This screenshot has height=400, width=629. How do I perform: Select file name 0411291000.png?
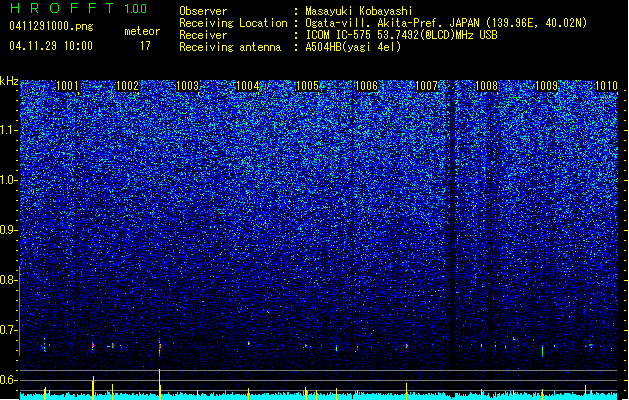51,26
